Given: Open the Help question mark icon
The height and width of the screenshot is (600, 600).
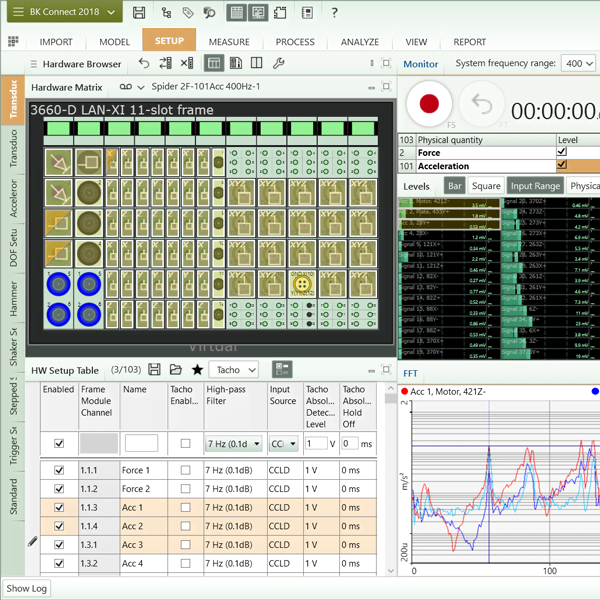Looking at the screenshot, I should (334, 13).
